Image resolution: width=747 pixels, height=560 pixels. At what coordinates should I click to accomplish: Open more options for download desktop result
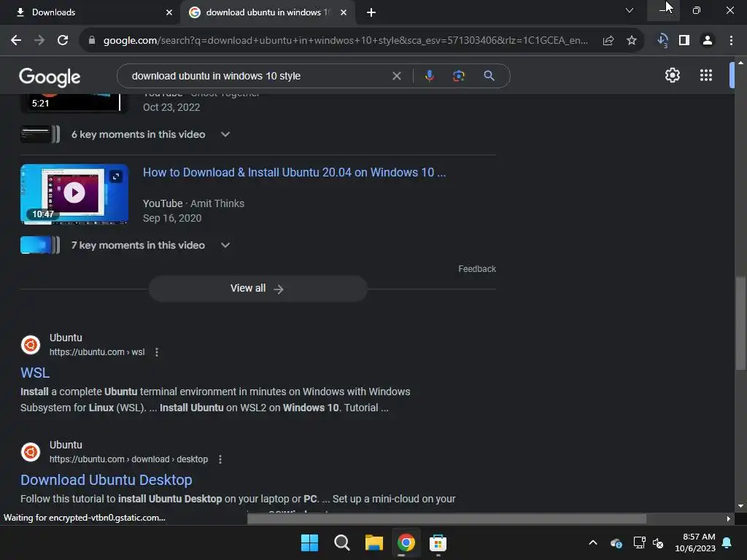coord(220,459)
